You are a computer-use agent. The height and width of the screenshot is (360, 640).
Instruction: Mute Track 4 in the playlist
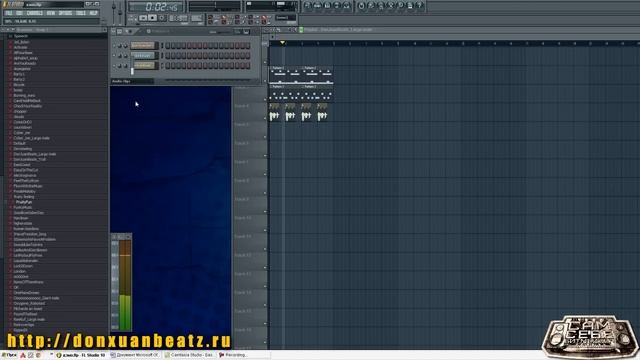pyautogui.click(x=265, y=118)
